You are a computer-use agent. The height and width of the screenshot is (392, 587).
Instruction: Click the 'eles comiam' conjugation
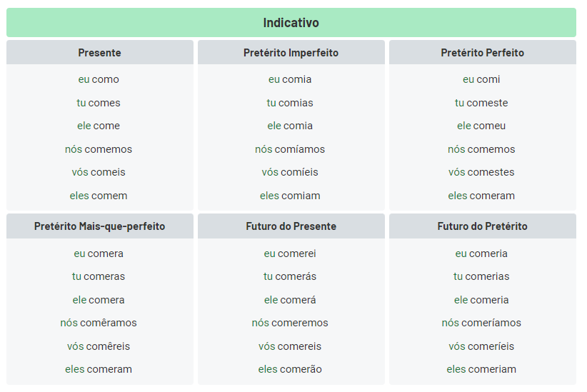[x=290, y=196]
